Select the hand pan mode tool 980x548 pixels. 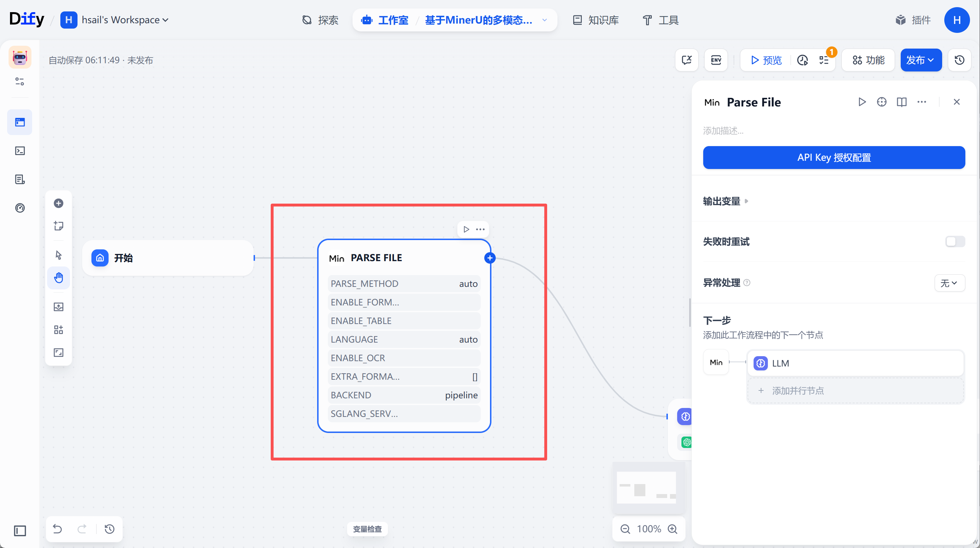(x=59, y=278)
